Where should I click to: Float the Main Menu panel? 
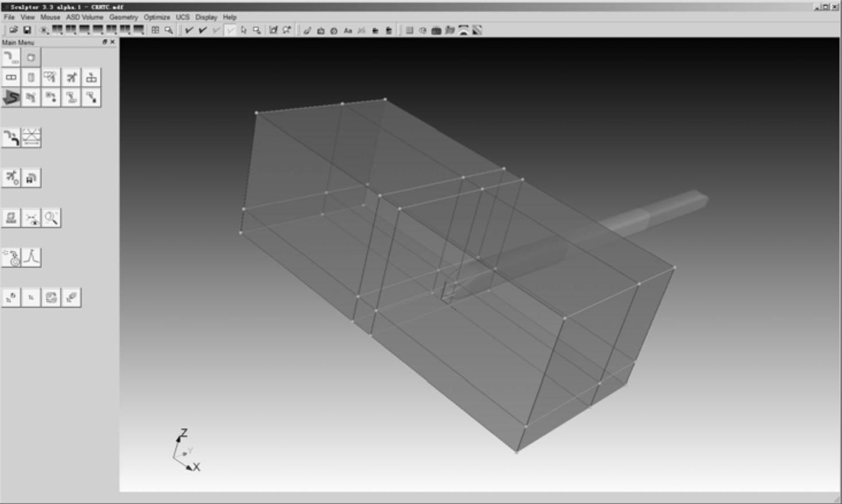click(105, 42)
